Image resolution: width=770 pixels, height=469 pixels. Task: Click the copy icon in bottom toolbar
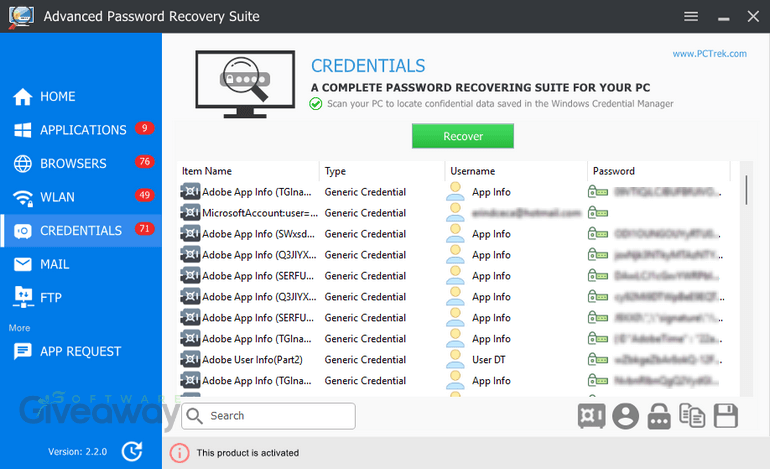click(692, 416)
